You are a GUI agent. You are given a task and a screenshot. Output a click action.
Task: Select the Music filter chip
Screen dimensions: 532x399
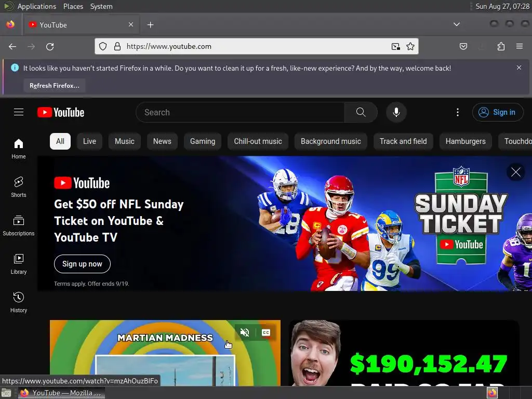125,141
